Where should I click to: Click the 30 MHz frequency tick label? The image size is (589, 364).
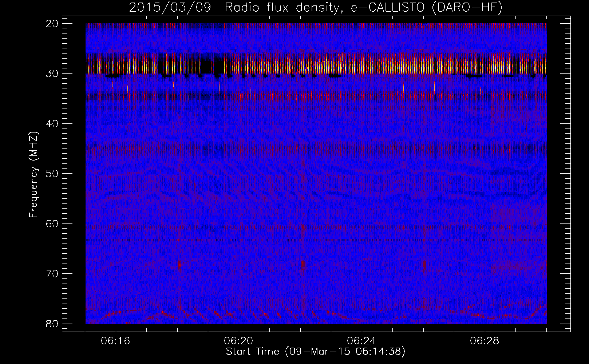click(52, 74)
